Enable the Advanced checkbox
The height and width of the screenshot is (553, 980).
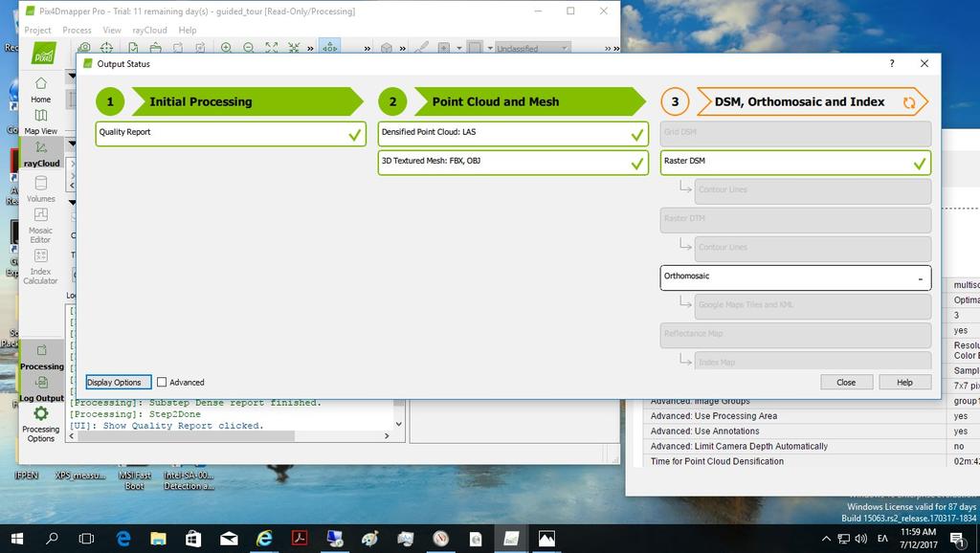162,382
